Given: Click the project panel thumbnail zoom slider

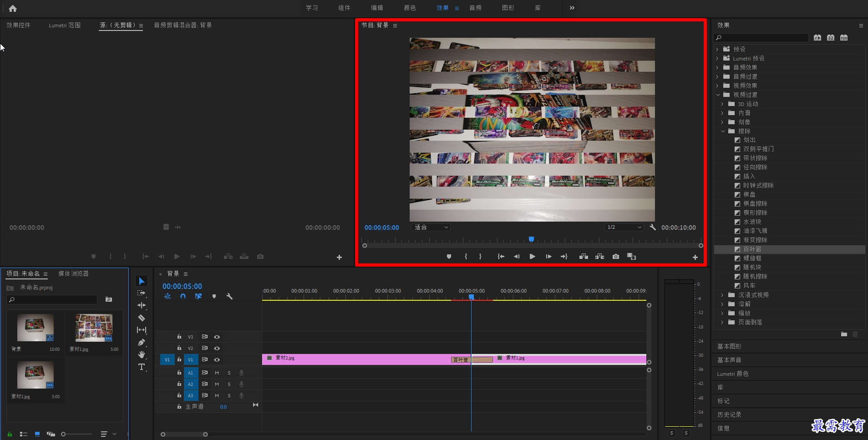Looking at the screenshot, I should point(77,434).
